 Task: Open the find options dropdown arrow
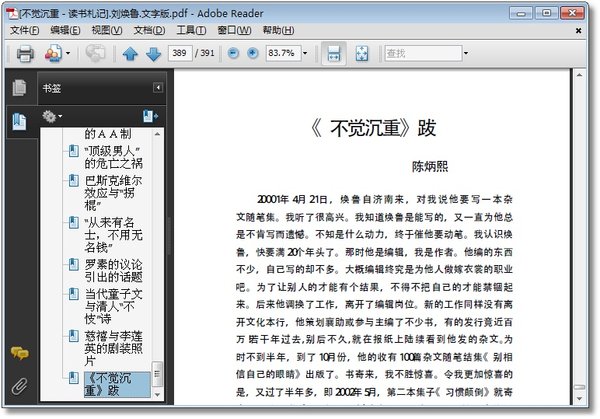click(466, 53)
